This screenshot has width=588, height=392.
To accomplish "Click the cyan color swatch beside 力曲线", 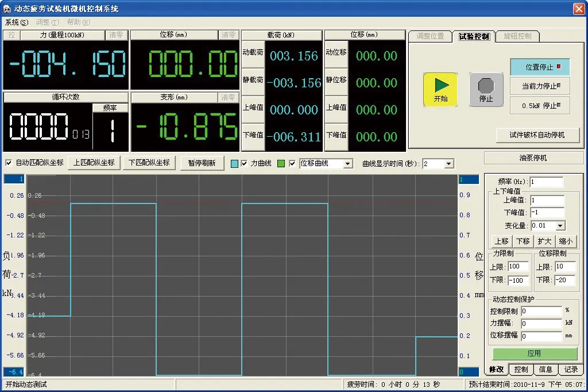I will tap(233, 164).
